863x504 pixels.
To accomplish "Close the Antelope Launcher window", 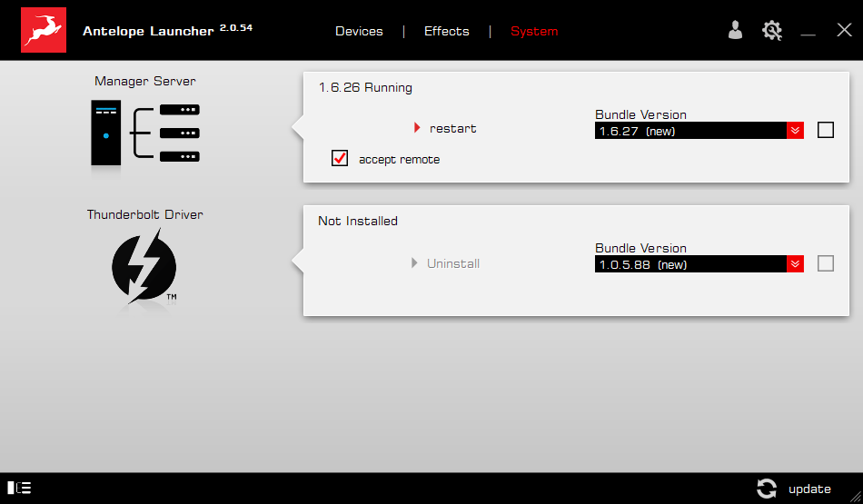I will (x=844, y=30).
